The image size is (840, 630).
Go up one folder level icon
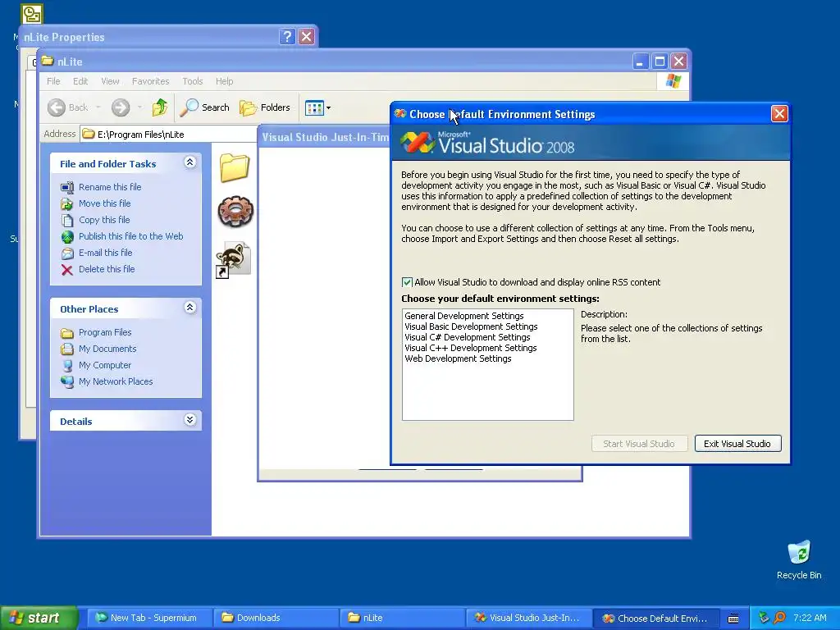[x=160, y=107]
